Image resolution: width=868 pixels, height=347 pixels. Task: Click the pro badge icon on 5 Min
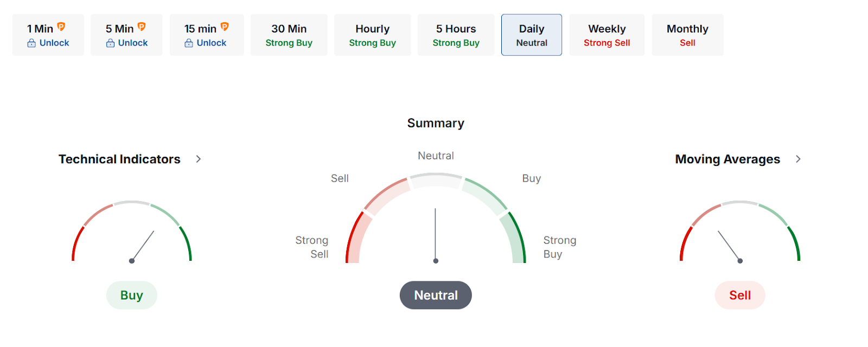click(142, 27)
